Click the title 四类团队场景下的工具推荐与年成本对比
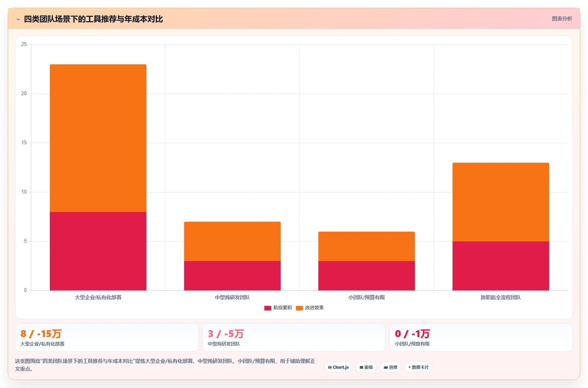The image size is (588, 388). click(x=93, y=19)
